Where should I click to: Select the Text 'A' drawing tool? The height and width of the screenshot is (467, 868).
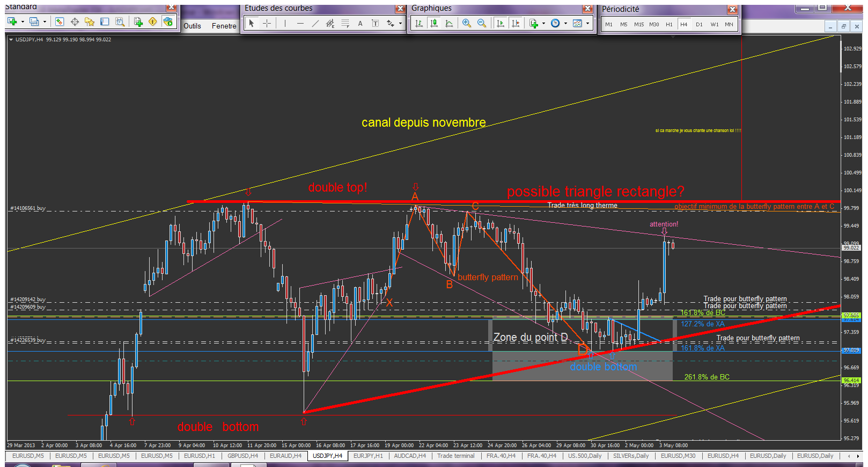coord(360,23)
